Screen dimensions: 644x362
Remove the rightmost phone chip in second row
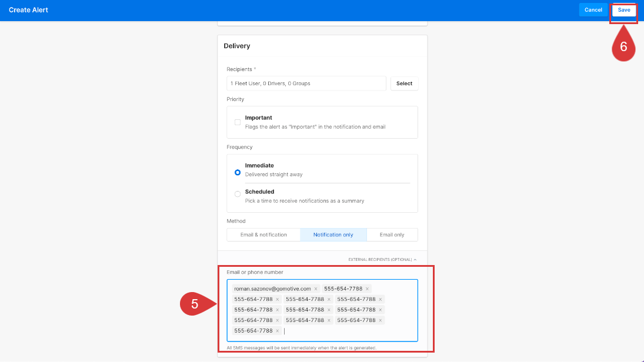(x=381, y=299)
